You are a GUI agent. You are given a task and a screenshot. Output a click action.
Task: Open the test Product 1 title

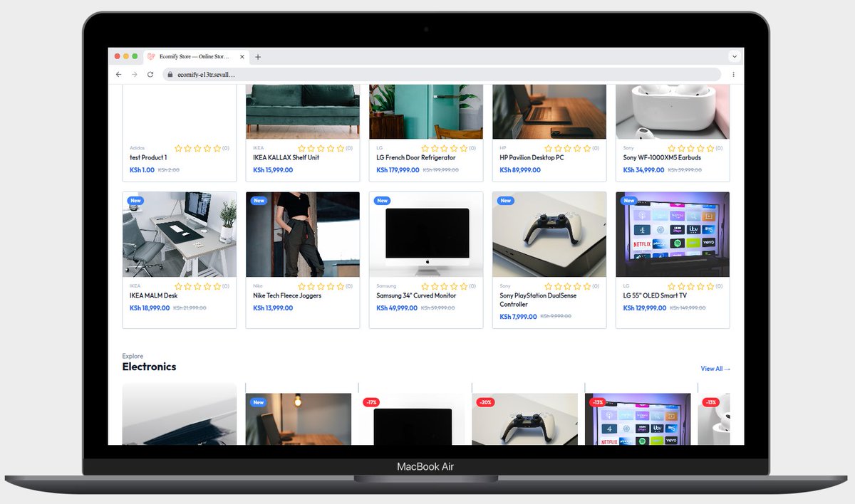point(148,157)
